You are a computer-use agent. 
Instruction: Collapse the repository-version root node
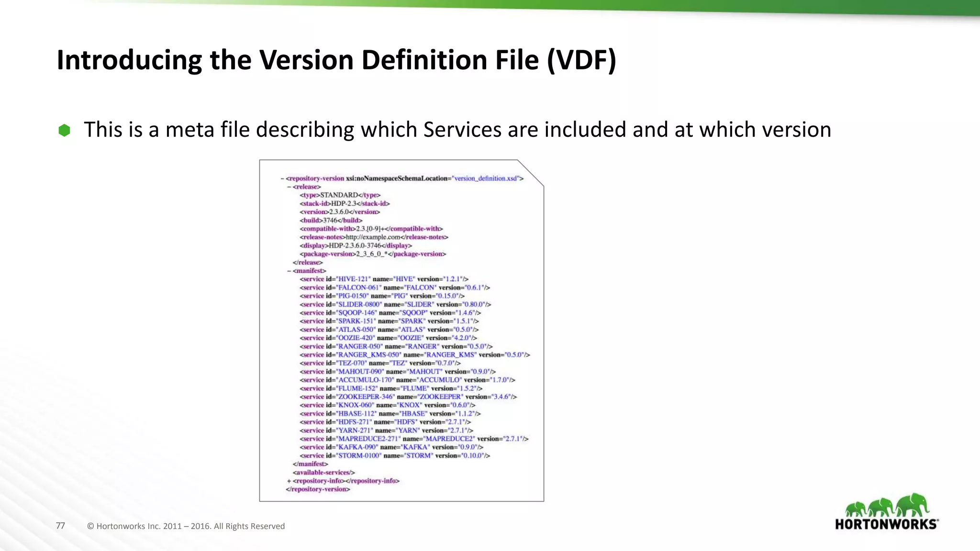(282, 178)
